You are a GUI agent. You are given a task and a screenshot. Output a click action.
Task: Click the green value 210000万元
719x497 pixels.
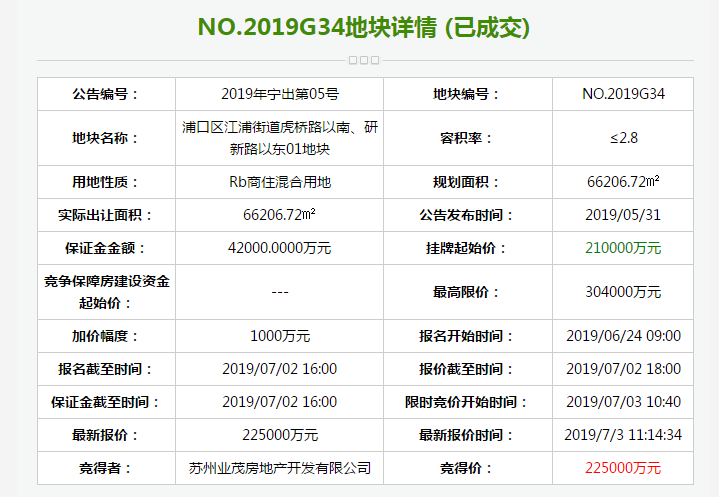point(623,248)
